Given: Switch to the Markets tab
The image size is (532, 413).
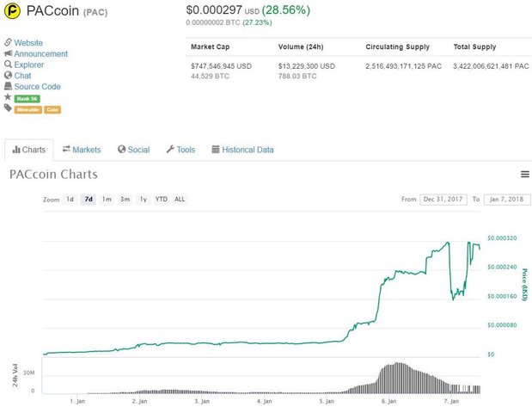Looking at the screenshot, I should tap(82, 150).
